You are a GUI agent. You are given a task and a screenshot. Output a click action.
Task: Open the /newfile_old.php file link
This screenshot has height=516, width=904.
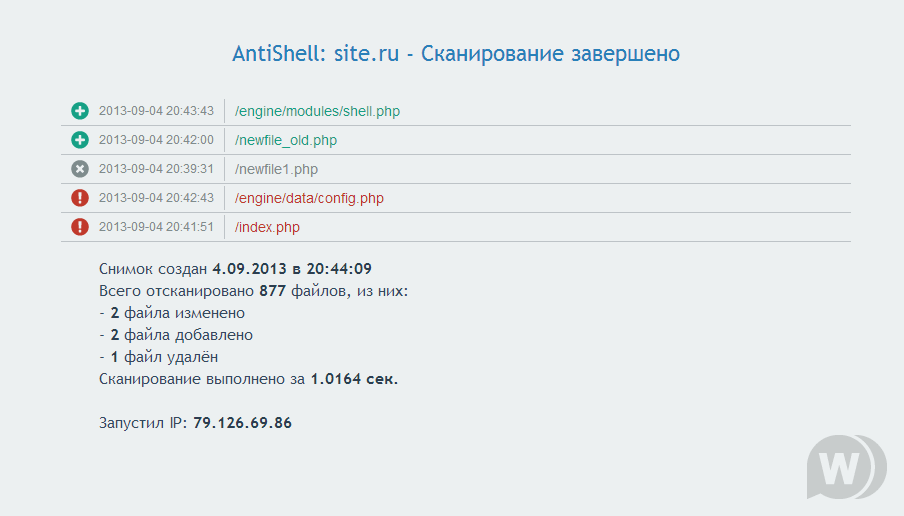(x=286, y=140)
